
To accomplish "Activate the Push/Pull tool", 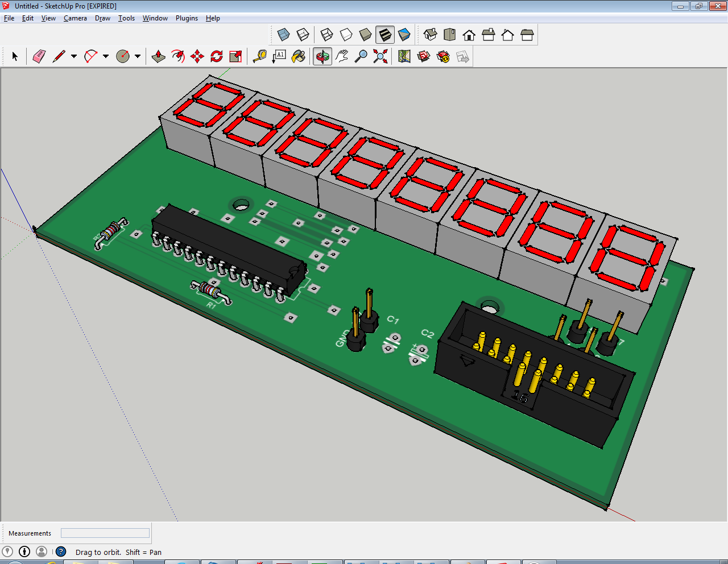I will [159, 56].
